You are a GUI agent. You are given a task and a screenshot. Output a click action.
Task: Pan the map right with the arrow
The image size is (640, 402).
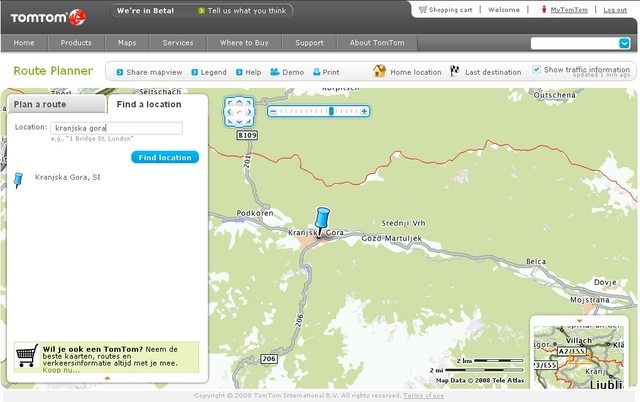[249, 112]
